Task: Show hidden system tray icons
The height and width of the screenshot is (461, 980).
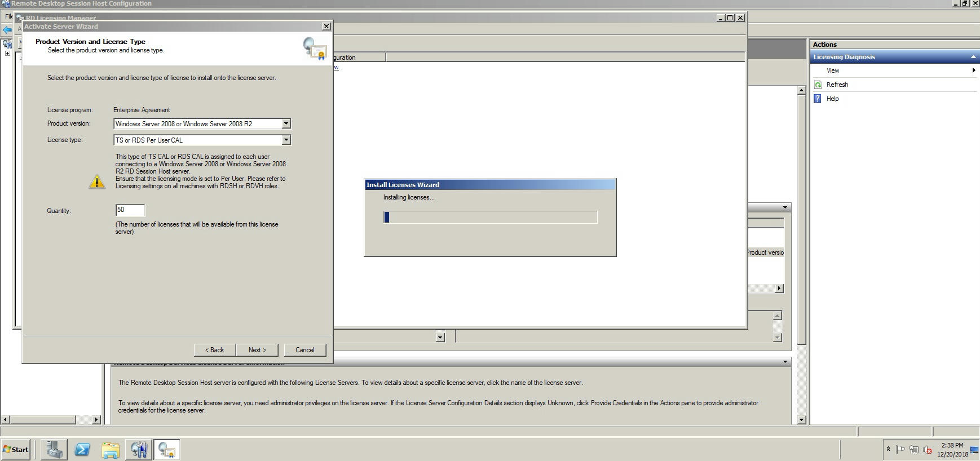Action: click(x=888, y=449)
